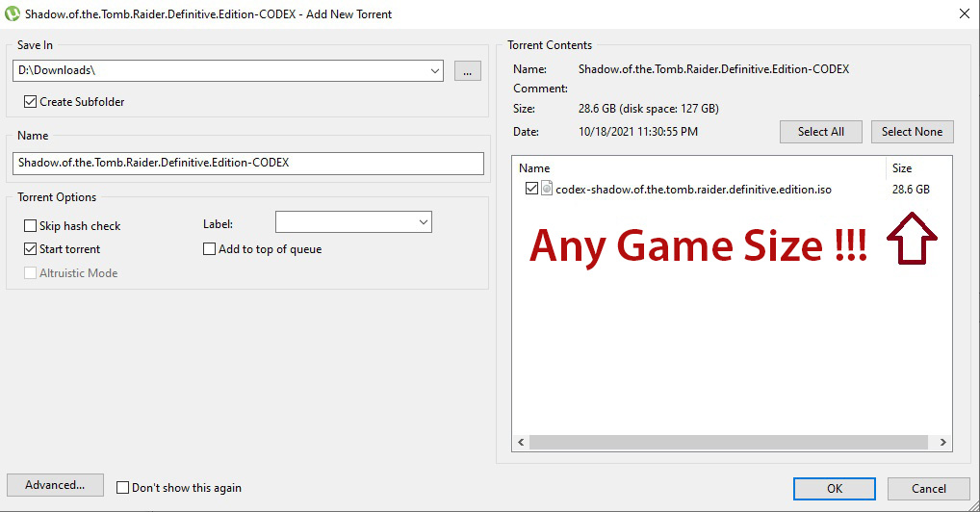
Task: Click the file list horizontal scrollbar thumb
Action: coord(729,442)
